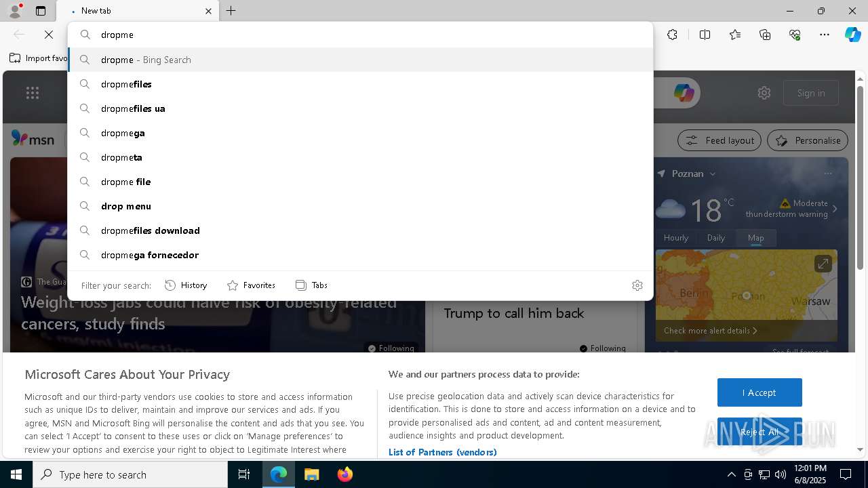Image resolution: width=868 pixels, height=488 pixels.
Task: Open 'Trump to call him back' article
Action: 513,313
